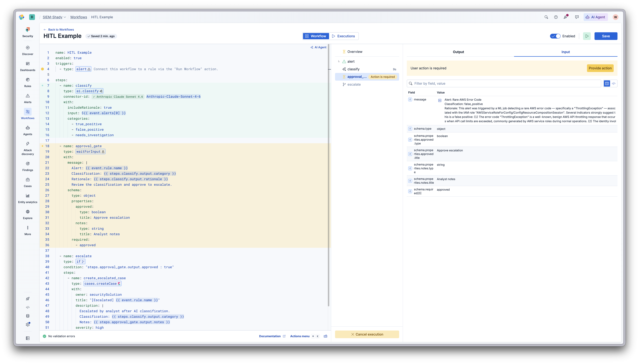The image size is (639, 364).
Task: Open Explore from the sidebar
Action: pos(28,215)
